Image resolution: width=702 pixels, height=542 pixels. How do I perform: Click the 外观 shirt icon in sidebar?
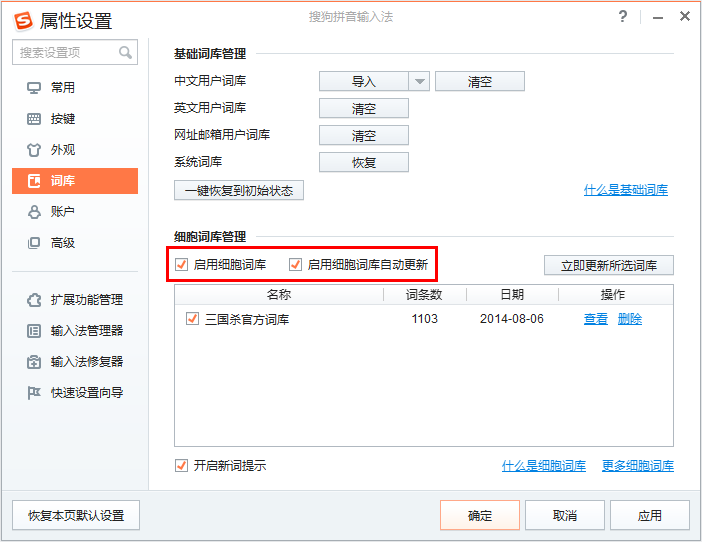click(34, 150)
